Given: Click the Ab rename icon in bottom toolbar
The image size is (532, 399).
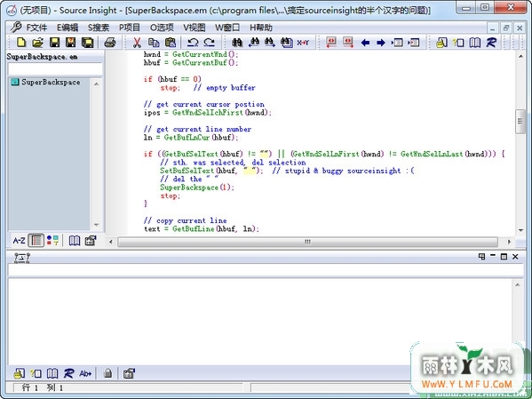Looking at the screenshot, I should (85, 373).
